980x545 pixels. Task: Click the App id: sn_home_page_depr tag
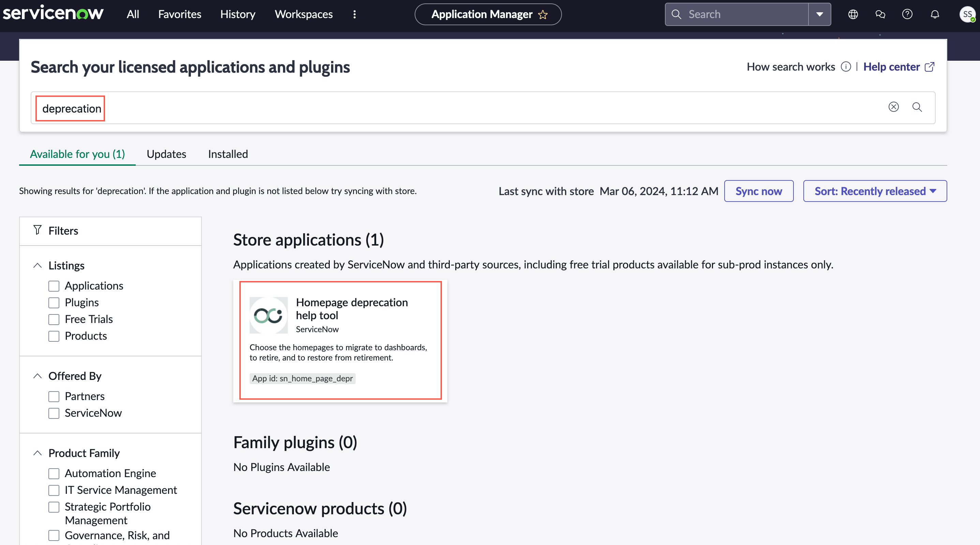(x=302, y=378)
